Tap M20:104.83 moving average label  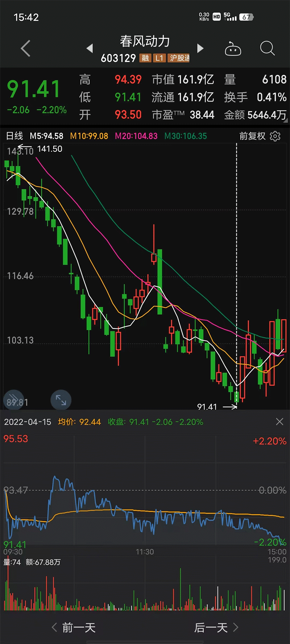pyautogui.click(x=136, y=136)
